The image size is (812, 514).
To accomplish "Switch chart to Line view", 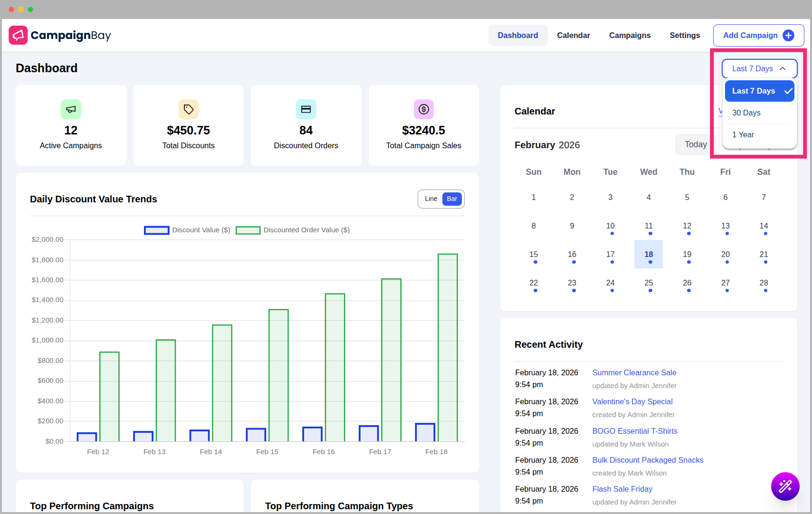I will click(x=430, y=199).
